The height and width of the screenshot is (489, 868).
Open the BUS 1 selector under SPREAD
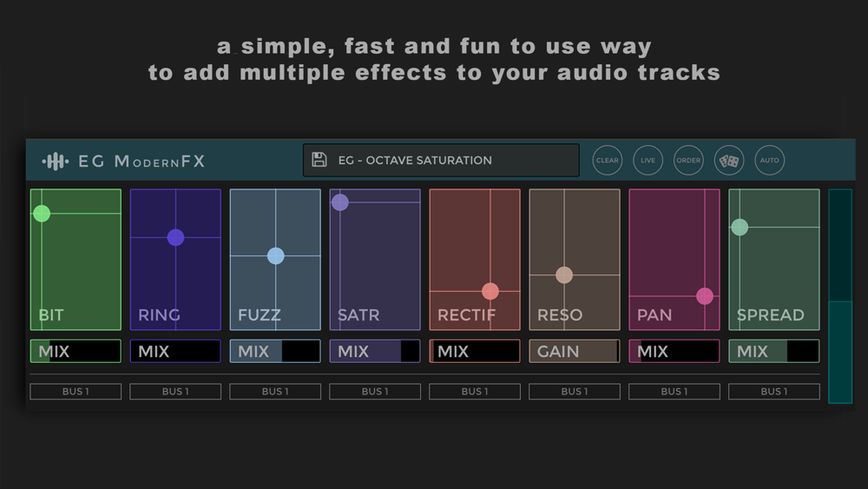click(774, 392)
